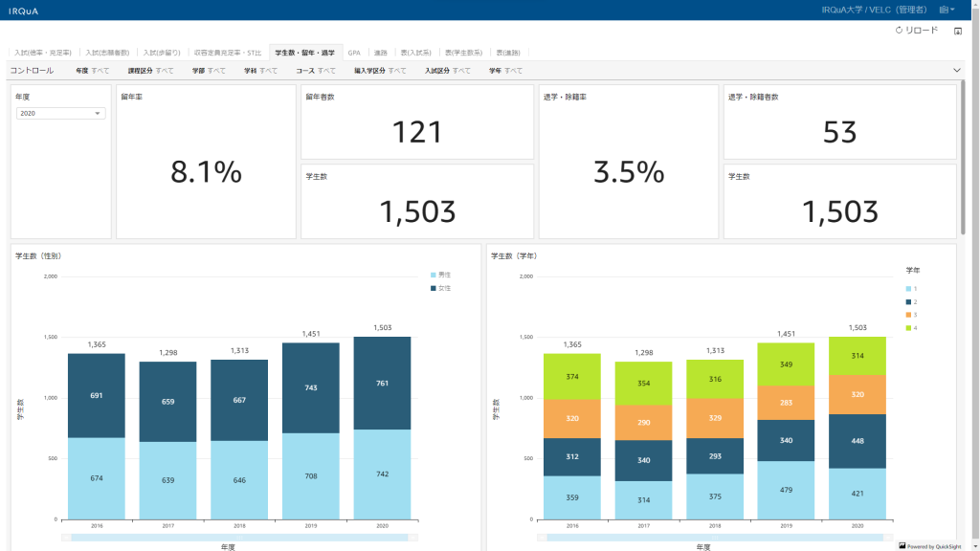Toggle 男性 legend swatch in gender chart
The height and width of the screenshot is (551, 980).
[434, 275]
